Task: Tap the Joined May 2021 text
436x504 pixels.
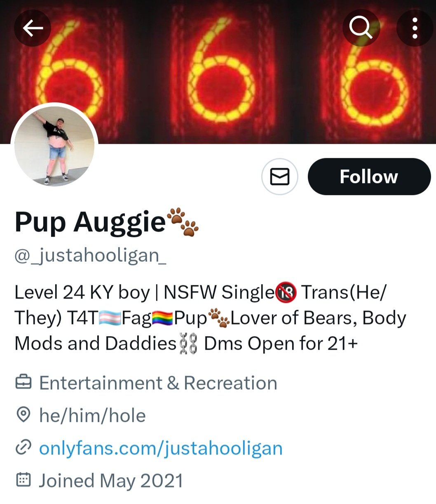Action: (111, 480)
